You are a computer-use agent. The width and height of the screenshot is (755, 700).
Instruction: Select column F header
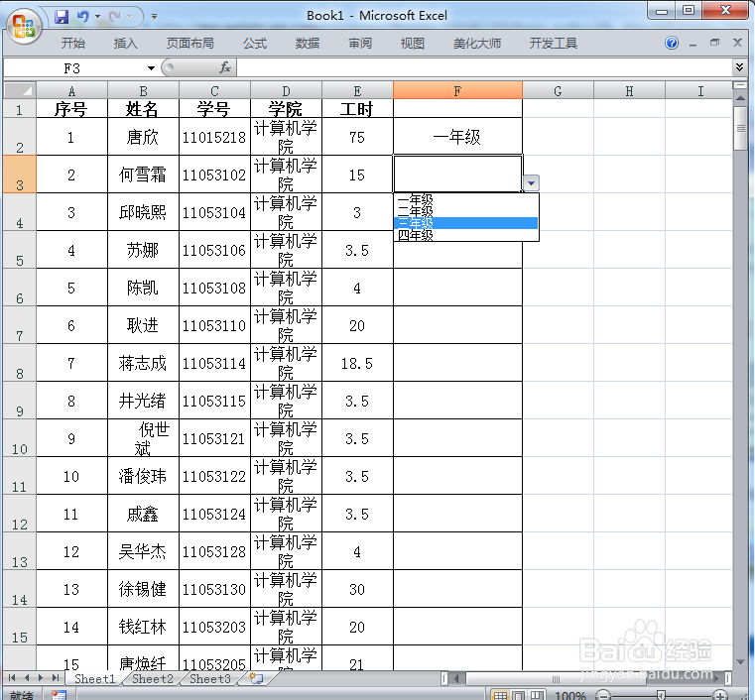457,90
